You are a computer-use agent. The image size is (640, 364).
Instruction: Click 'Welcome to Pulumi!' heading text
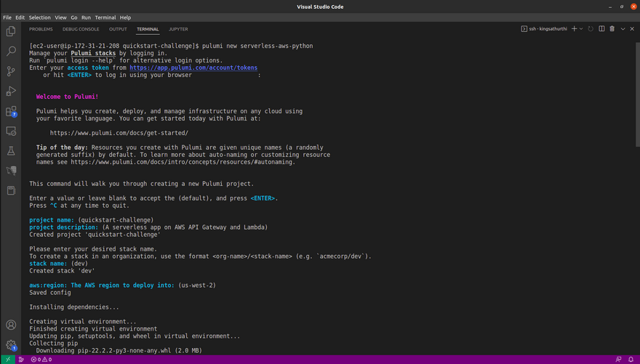(67, 97)
